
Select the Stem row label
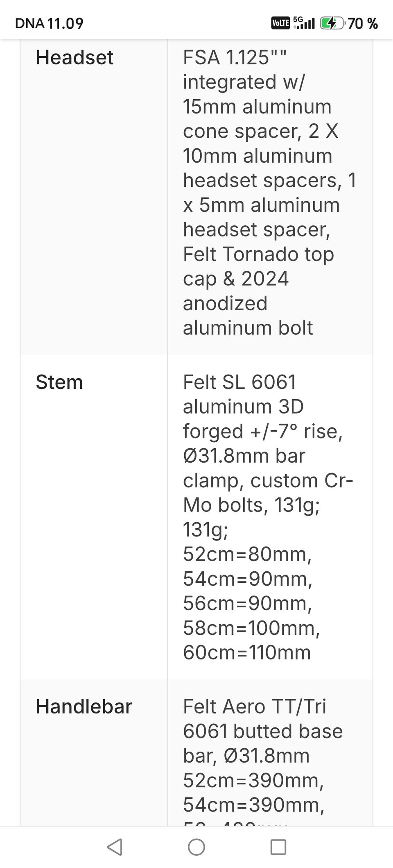tap(59, 382)
